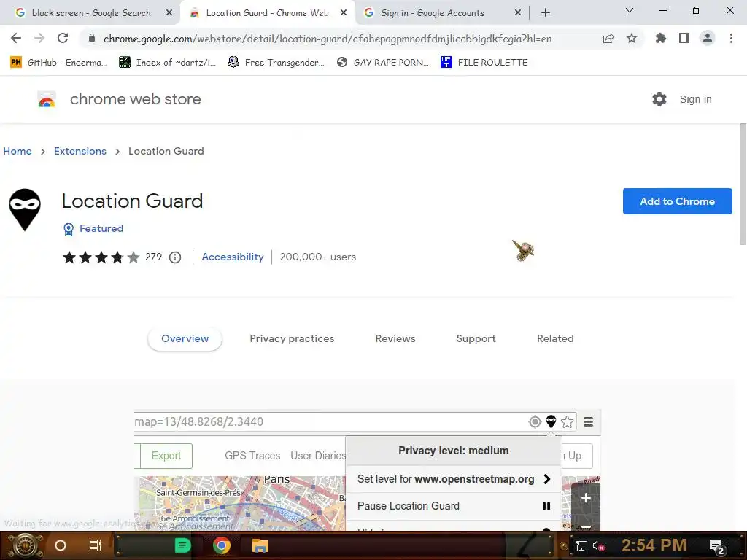Click the muted volume tray icon

tap(598, 545)
